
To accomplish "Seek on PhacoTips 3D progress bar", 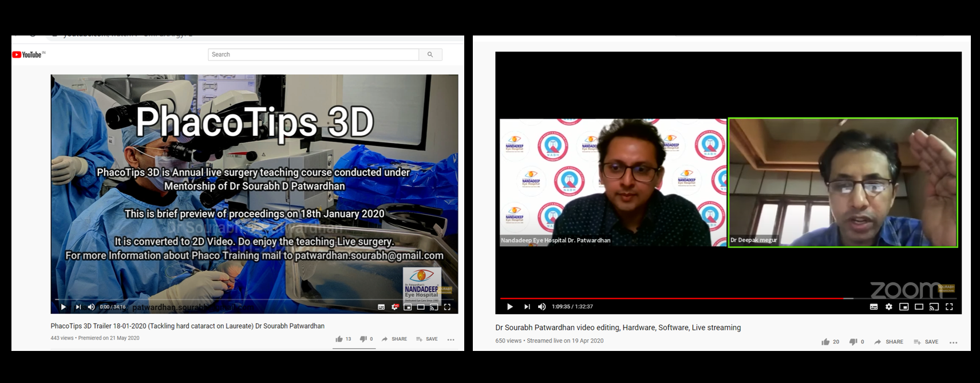I will [x=254, y=299].
